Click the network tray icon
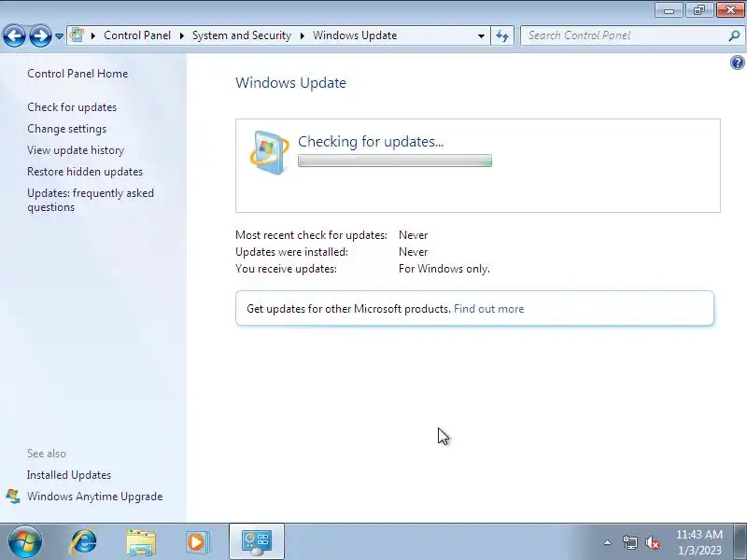This screenshot has height=560, width=747. coord(629,542)
